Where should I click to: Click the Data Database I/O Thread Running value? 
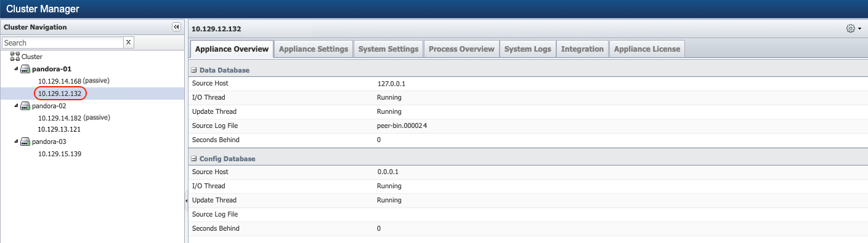pyautogui.click(x=389, y=97)
